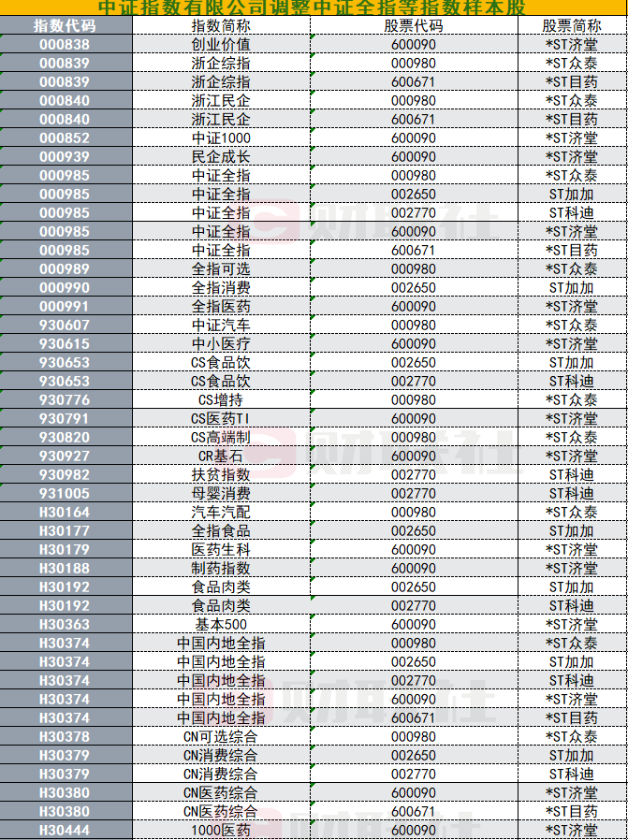
Task: Select the 全指可选 index name cell
Action: pos(221,268)
